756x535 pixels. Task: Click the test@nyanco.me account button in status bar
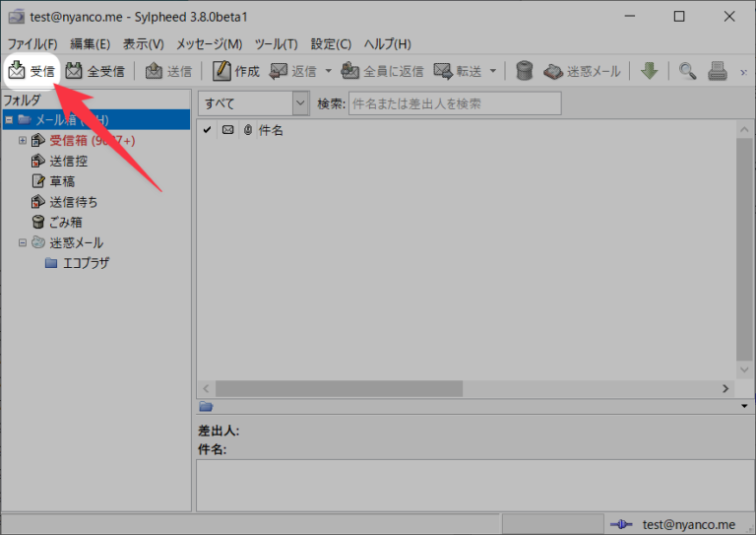coord(688,524)
